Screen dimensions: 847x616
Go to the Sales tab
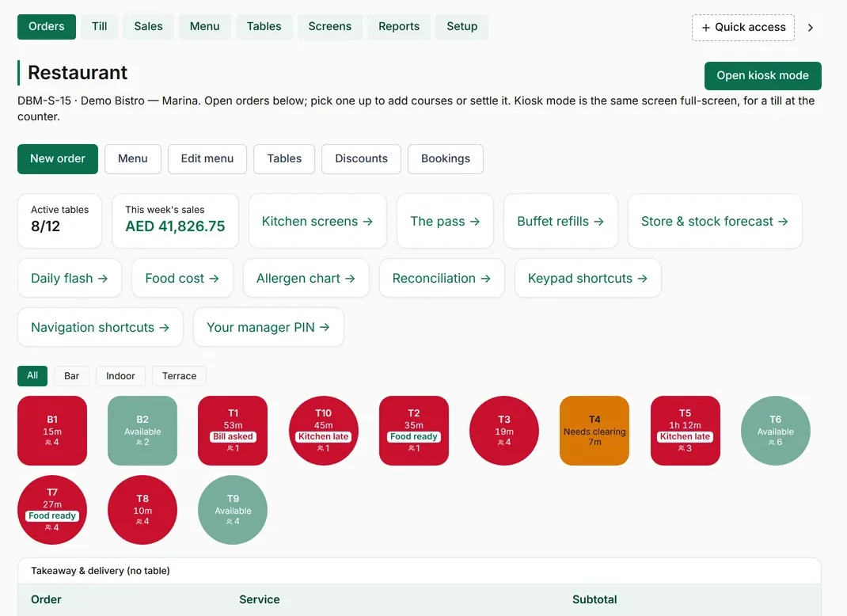tap(149, 26)
